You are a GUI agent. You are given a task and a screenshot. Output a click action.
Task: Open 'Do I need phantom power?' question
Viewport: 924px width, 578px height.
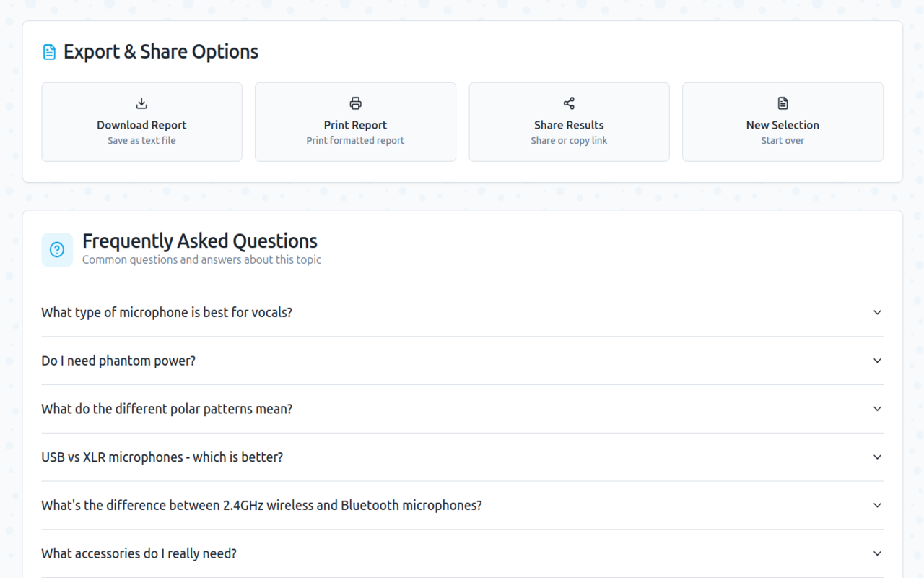click(x=462, y=361)
